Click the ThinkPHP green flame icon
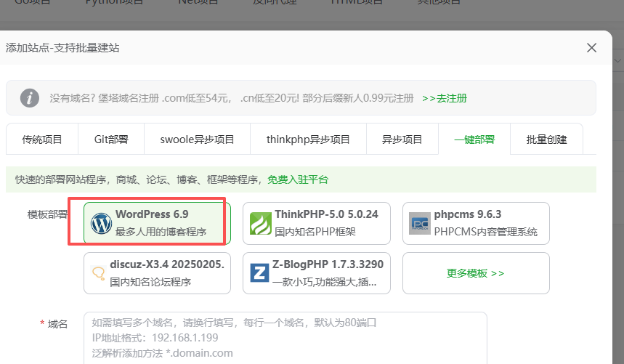 [x=261, y=224]
